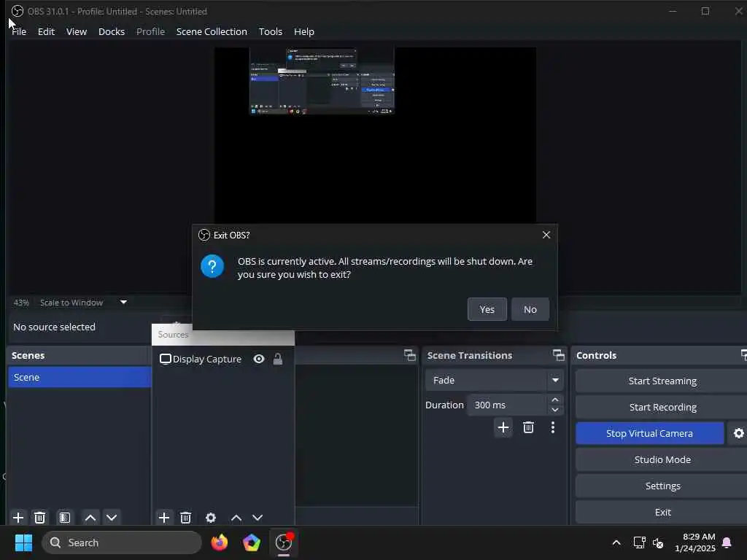The height and width of the screenshot is (560, 747).
Task: Open source properties gear icon
Action: (x=211, y=518)
